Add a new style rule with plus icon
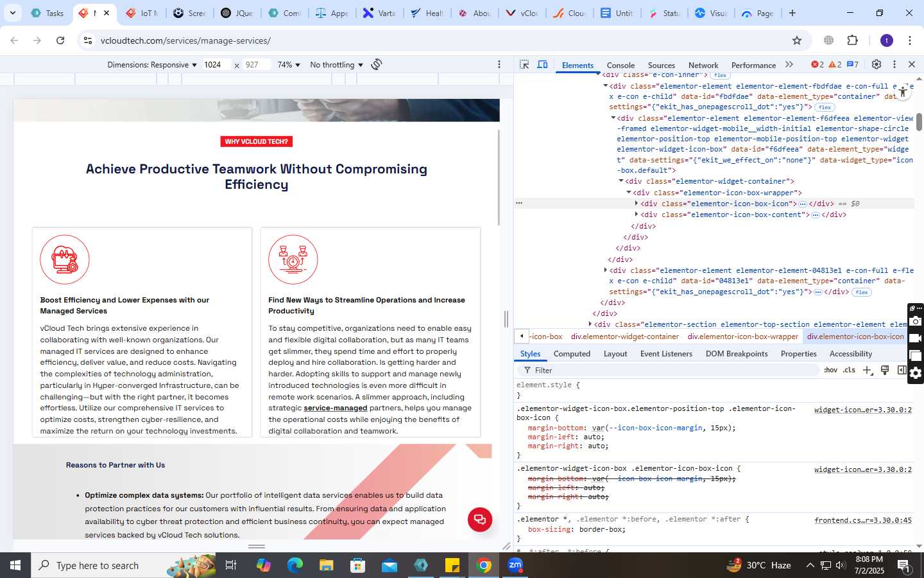Image resolution: width=924 pixels, height=578 pixels. coord(868,370)
